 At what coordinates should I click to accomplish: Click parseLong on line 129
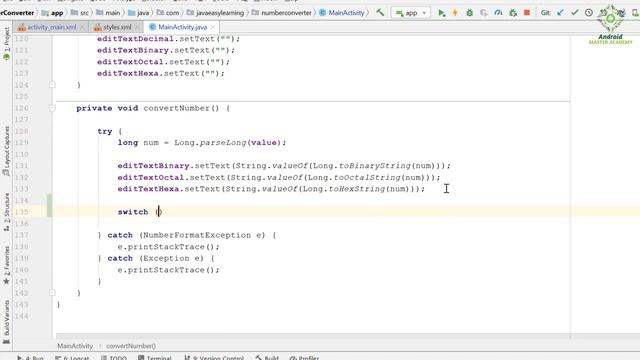223,143
